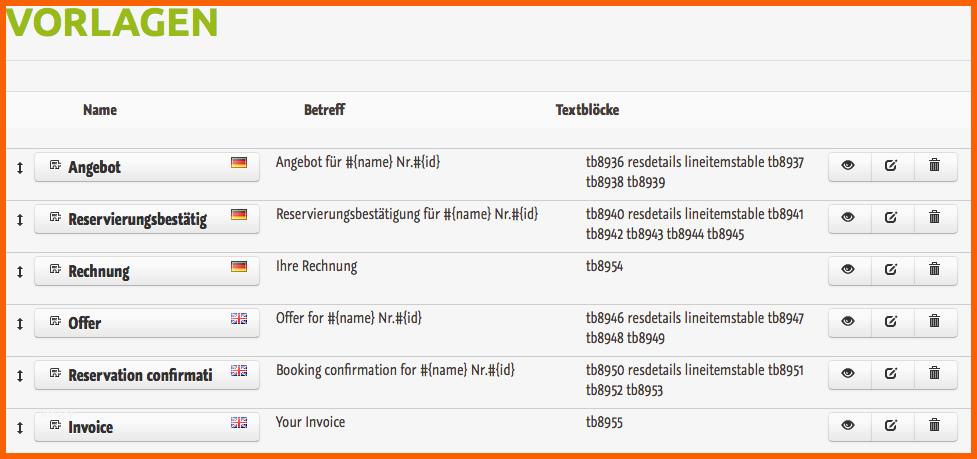Preview the Offer template with eye icon
Viewport: 977px width, 459px height.
pyautogui.click(x=849, y=322)
